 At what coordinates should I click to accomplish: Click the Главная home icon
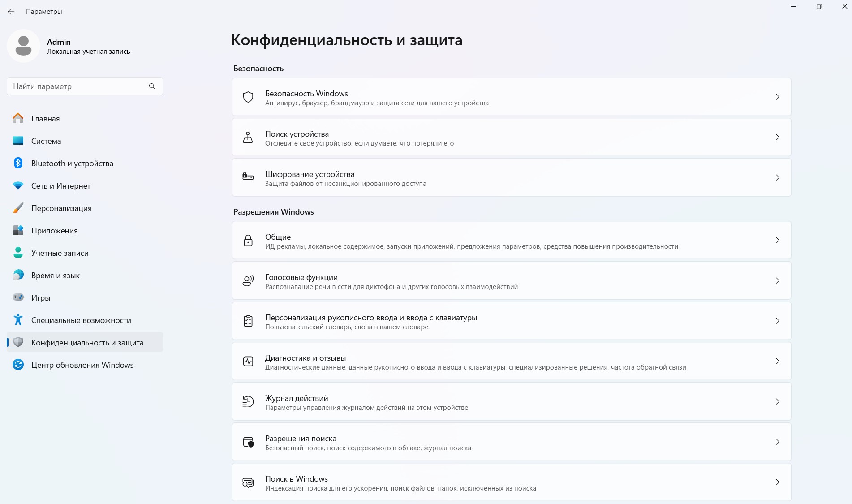point(18,118)
